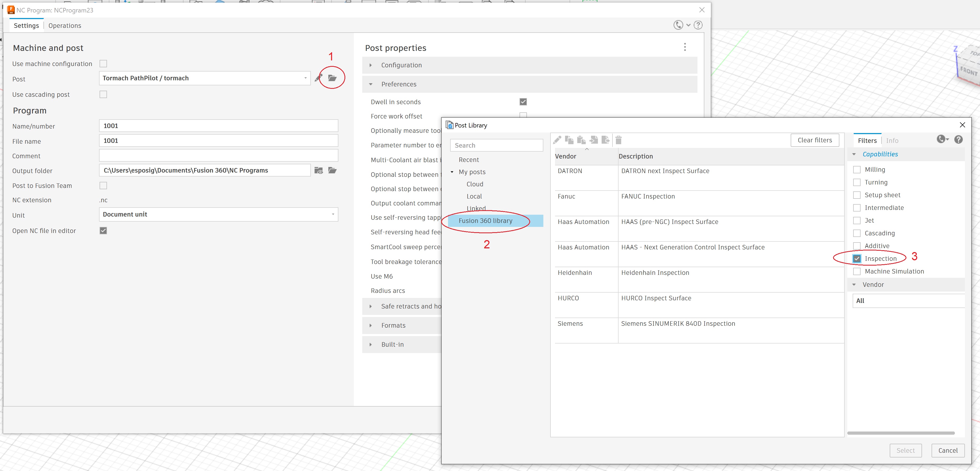Switch to the Operations tab

pyautogui.click(x=65, y=25)
